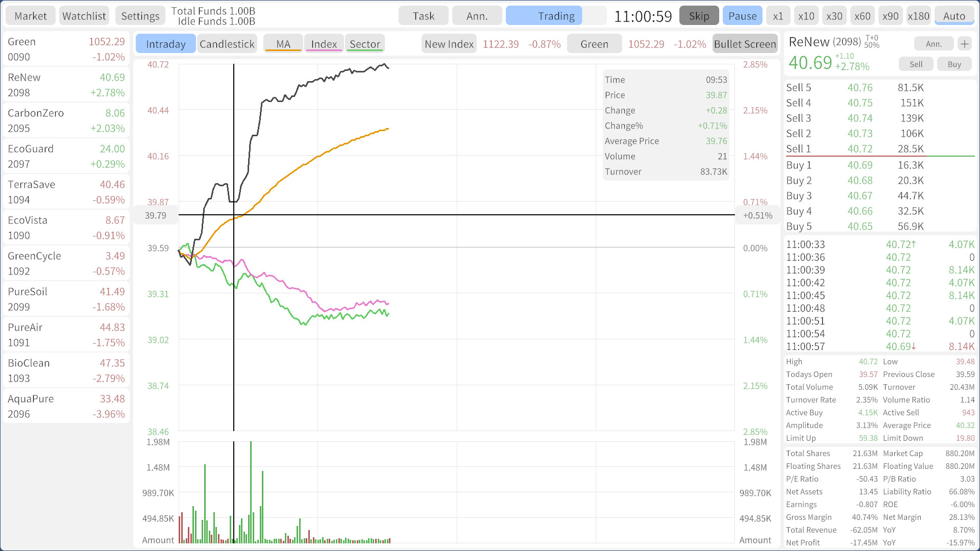Toggle the MA overlay on the chart
980x551 pixels.
click(283, 43)
